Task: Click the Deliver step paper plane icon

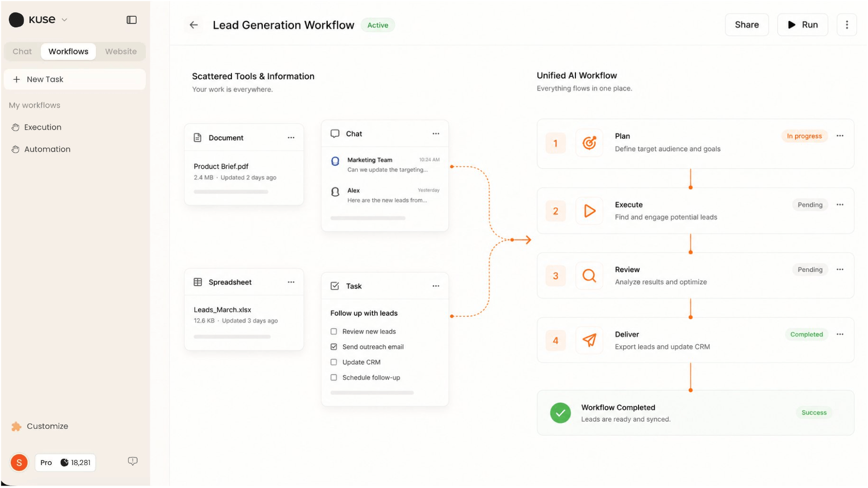Action: pyautogui.click(x=589, y=341)
